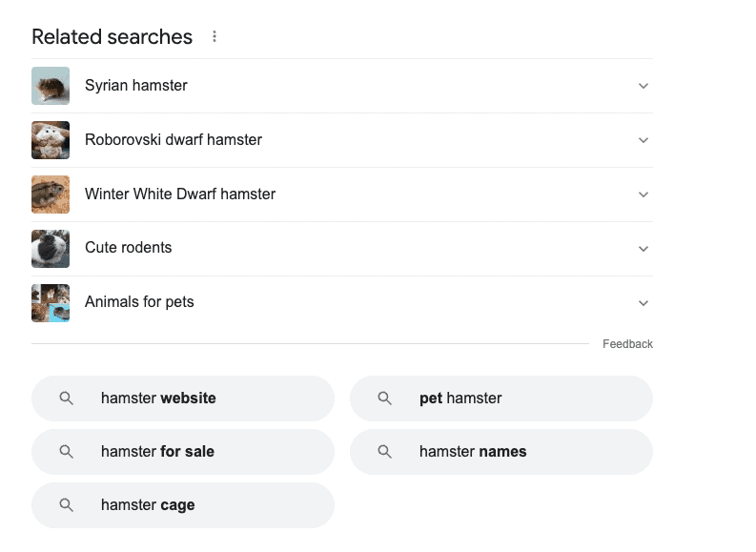This screenshot has height=552, width=756.
Task: Open the Winter White Dwarf hamster thumbnail
Action: [51, 194]
